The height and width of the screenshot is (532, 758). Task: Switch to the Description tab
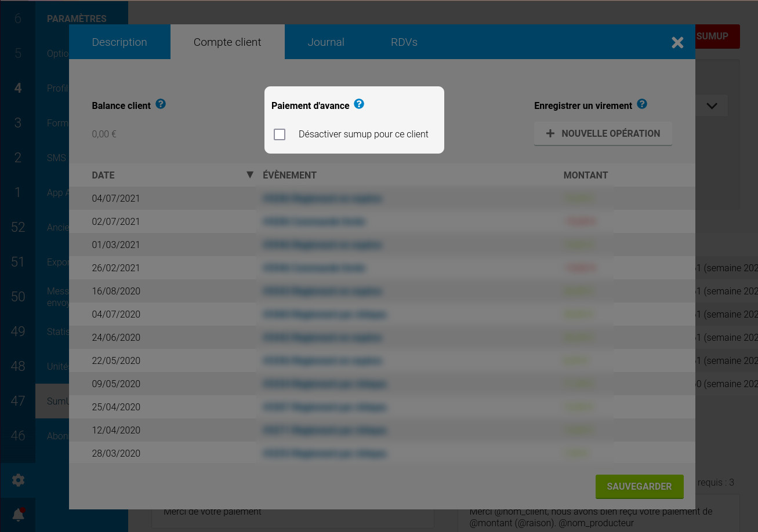click(x=119, y=42)
